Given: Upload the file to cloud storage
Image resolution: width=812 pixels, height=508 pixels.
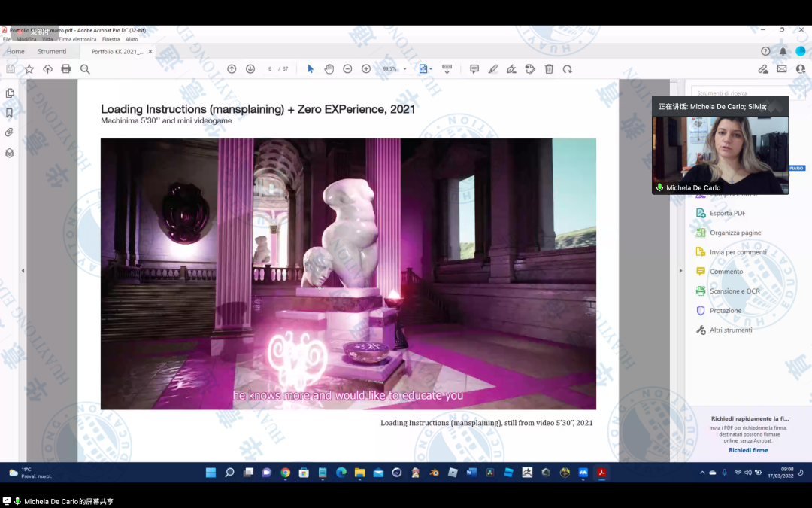Looking at the screenshot, I should pos(47,69).
